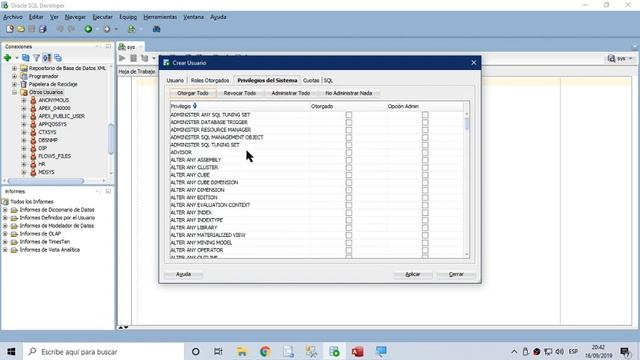Open the Herramientas menu

pos(160,17)
